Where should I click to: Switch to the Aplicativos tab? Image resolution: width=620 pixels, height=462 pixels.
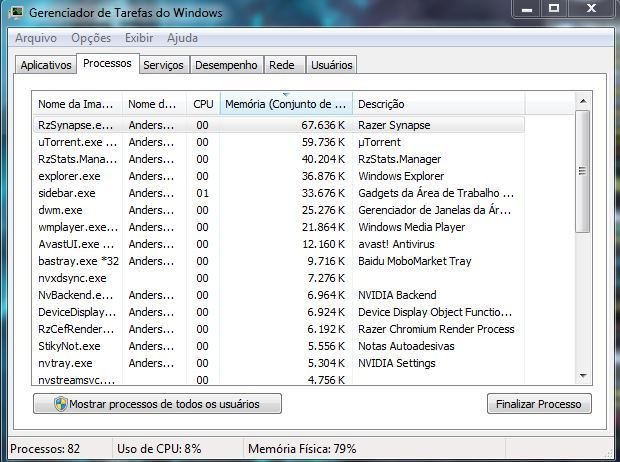[46, 65]
